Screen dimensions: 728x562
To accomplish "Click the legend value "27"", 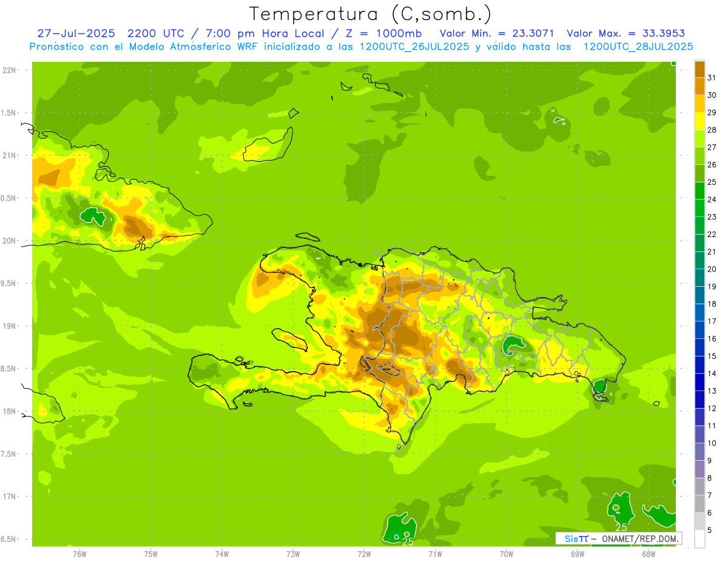I will (x=712, y=147).
